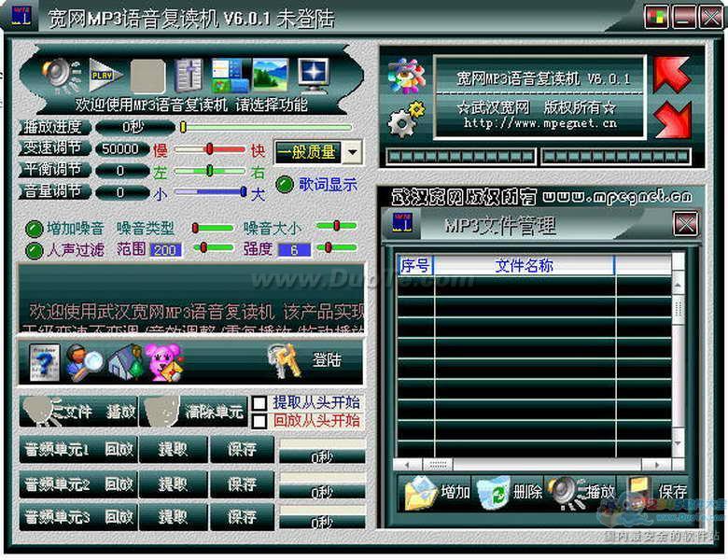Click the 变速调节 value 50000

120,149
